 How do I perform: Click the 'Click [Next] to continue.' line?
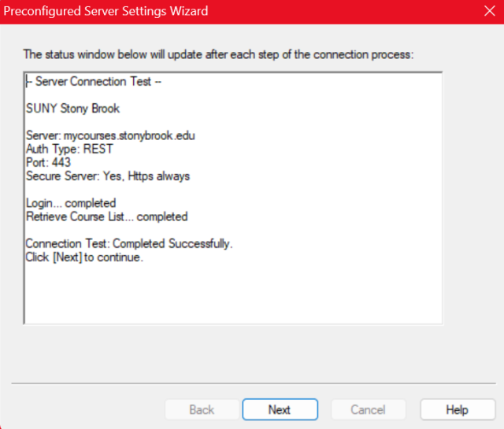coord(84,257)
